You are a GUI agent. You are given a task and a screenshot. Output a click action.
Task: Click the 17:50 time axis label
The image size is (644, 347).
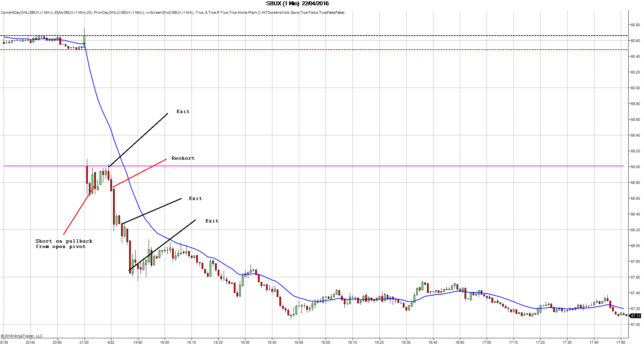pyautogui.click(x=621, y=342)
